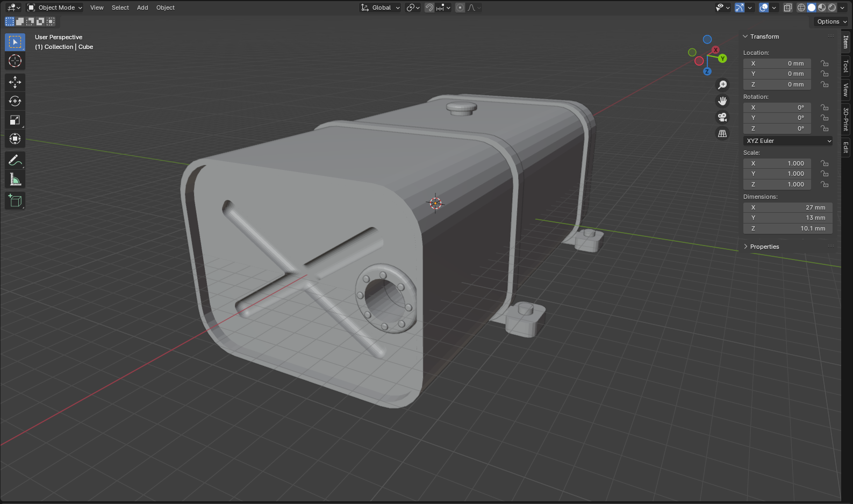Switch to the 3D-Print sidebar tab
The width and height of the screenshot is (853, 504).
pyautogui.click(x=846, y=119)
